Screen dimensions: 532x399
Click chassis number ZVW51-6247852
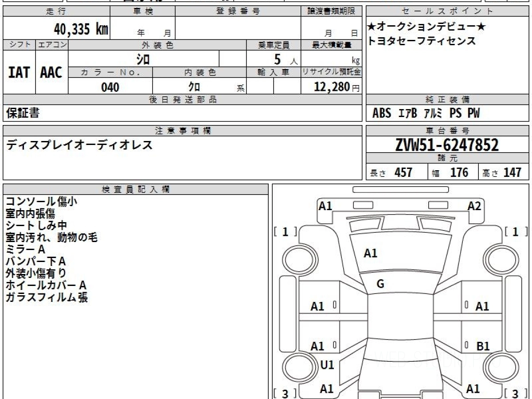[x=447, y=145]
